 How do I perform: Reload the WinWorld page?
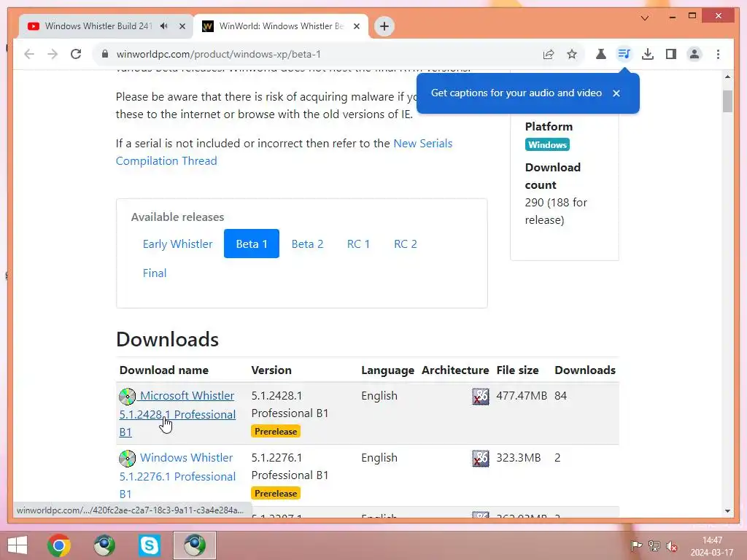coord(76,54)
